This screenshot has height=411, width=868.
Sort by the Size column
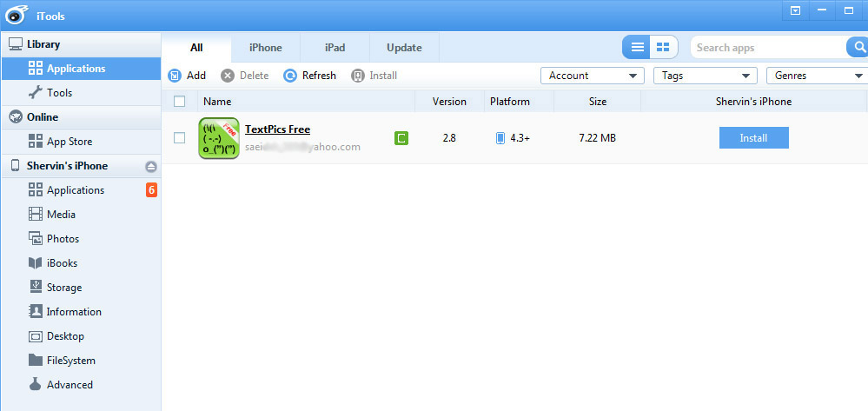click(x=597, y=102)
